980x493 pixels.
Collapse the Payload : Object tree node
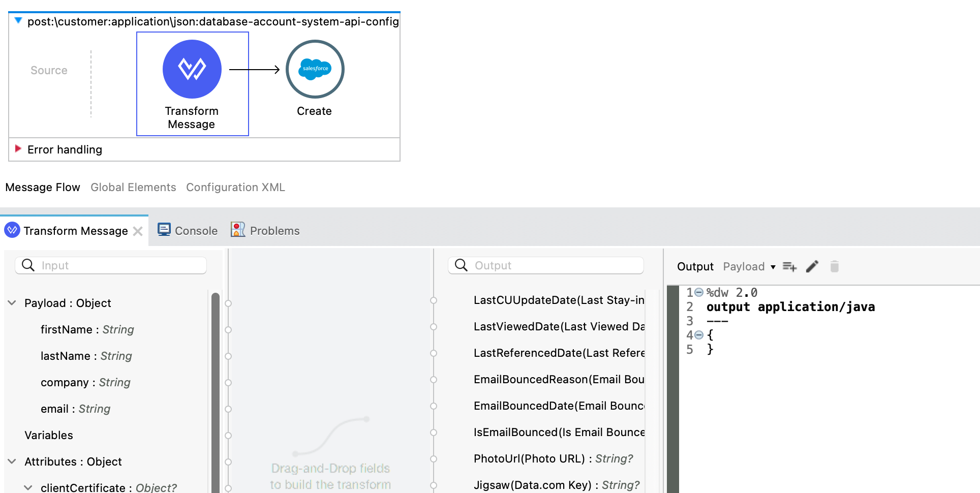click(x=12, y=303)
